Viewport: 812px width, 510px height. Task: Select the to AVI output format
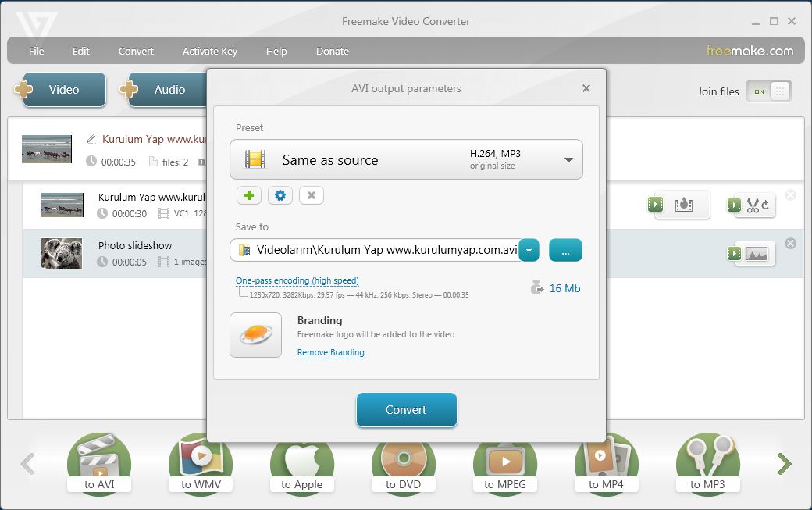click(99, 465)
